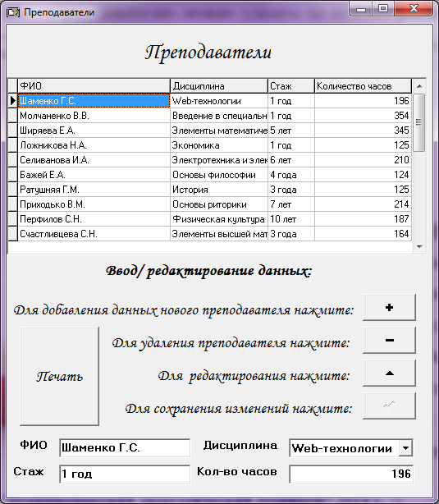This screenshot has height=504, width=439.
Task: Click the hours cell 196 in the table
Action: point(363,101)
